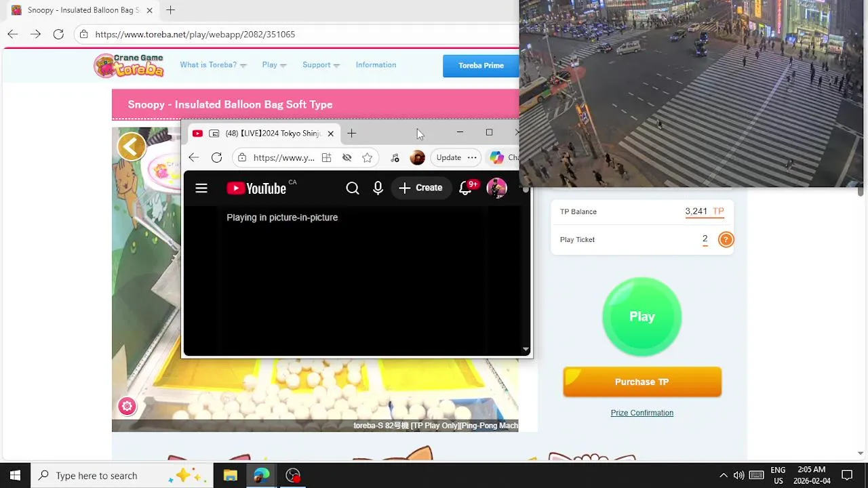Image resolution: width=868 pixels, height=488 pixels.
Task: Open a new tab in YouTube window
Action: click(x=351, y=134)
